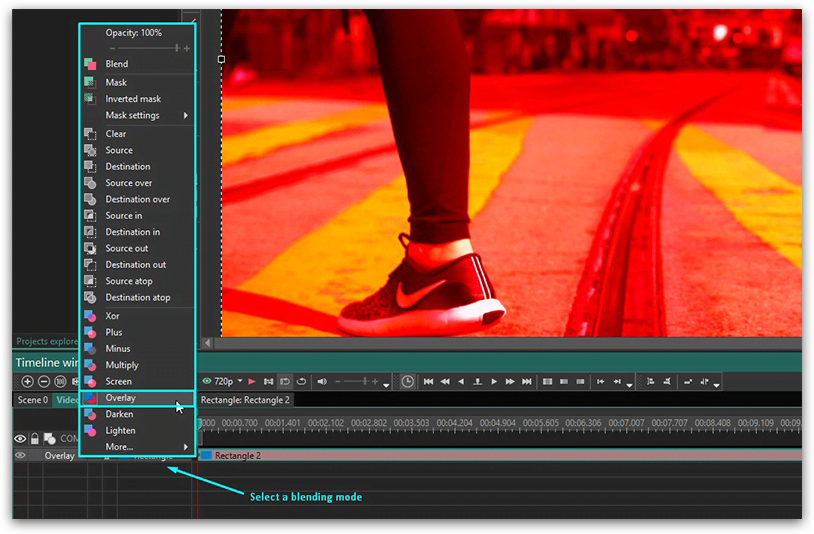Click the scene range playback icon
Viewport: 814px width, 534px height.
pyautogui.click(x=268, y=382)
